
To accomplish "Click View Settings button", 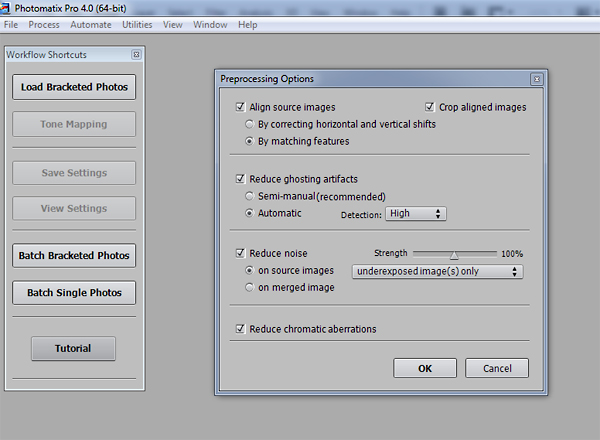I will (x=74, y=209).
